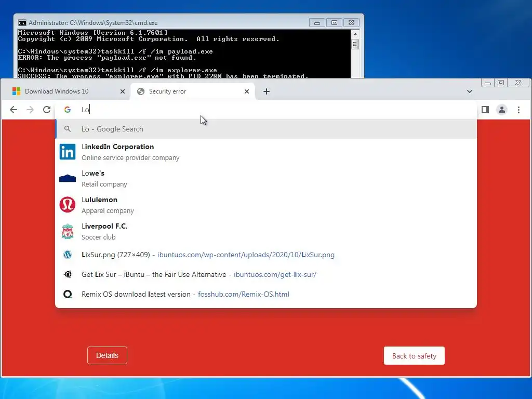Close the Download Windows 10 tab
Screen dimensions: 532x399
coord(123,91)
